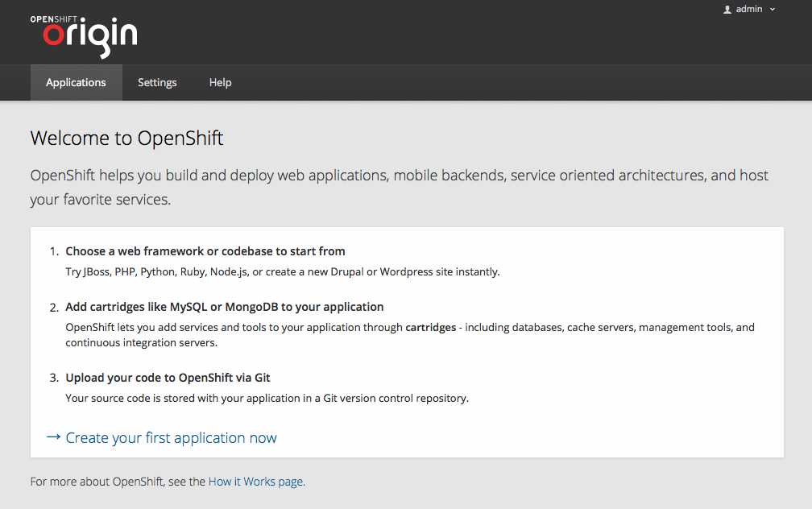Expand the admin menu caret
The image size is (812, 509).
(x=773, y=10)
